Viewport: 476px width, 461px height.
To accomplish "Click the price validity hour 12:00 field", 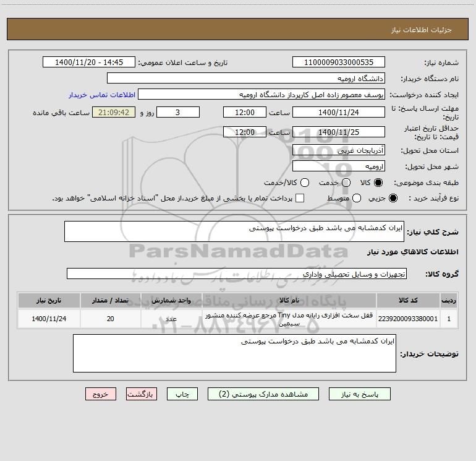I will 245,132.
